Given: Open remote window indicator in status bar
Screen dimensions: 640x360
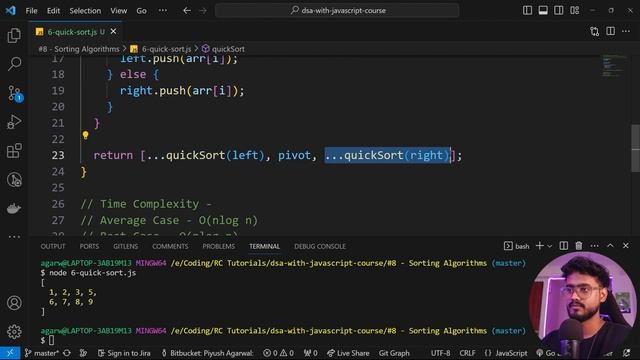Looking at the screenshot, I should coord(10,353).
